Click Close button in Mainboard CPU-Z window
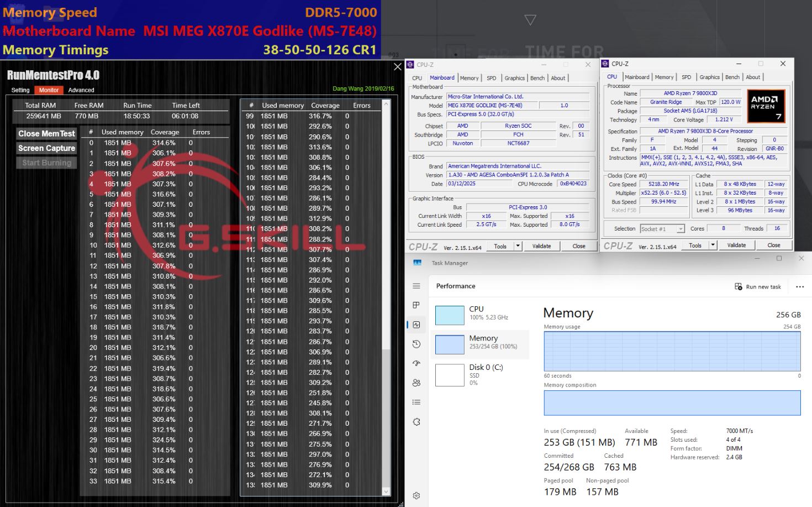 579,246
